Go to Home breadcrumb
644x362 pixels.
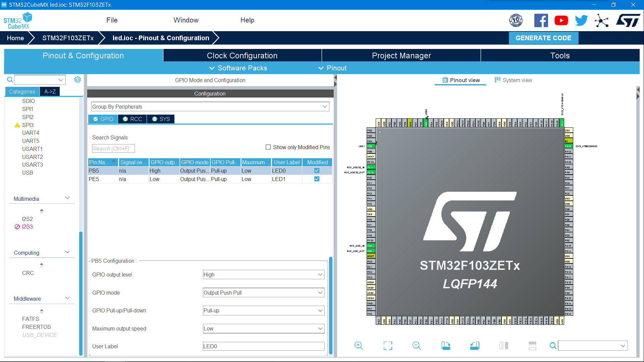15,38
